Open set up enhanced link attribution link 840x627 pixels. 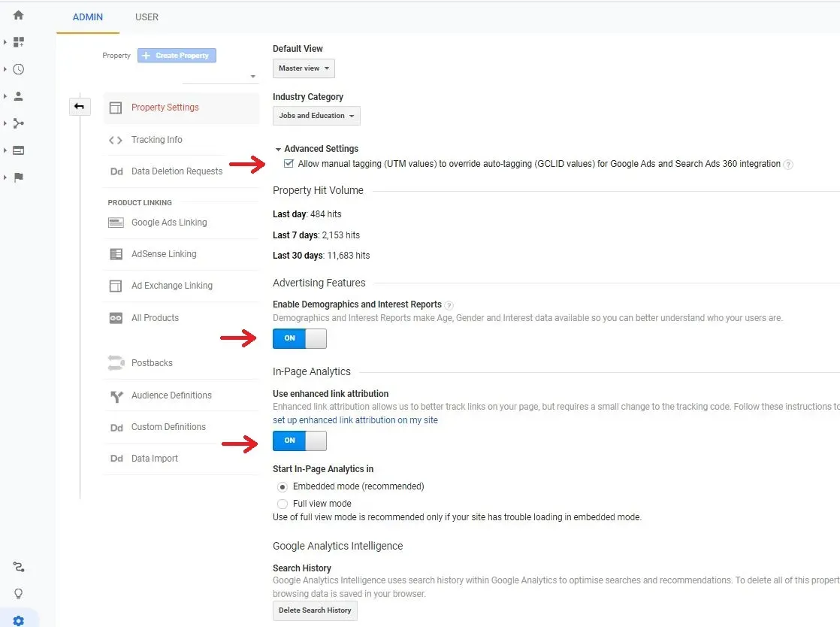355,420
